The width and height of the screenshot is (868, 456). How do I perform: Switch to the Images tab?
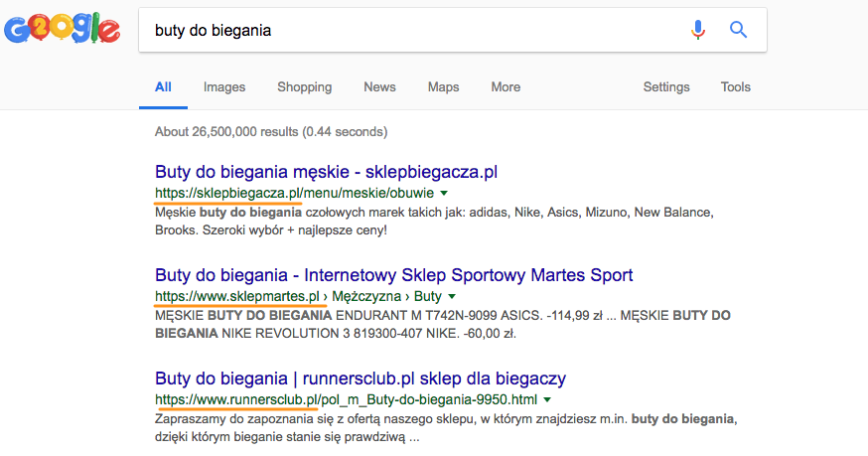224,87
